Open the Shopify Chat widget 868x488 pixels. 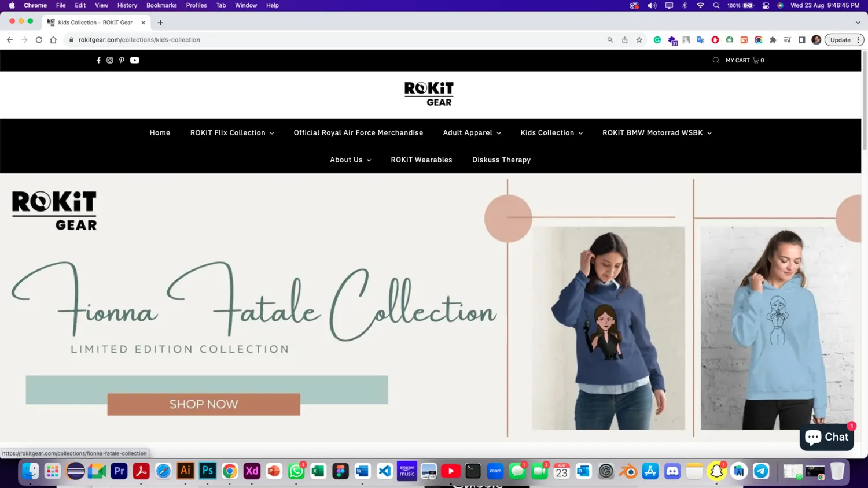[x=826, y=437]
